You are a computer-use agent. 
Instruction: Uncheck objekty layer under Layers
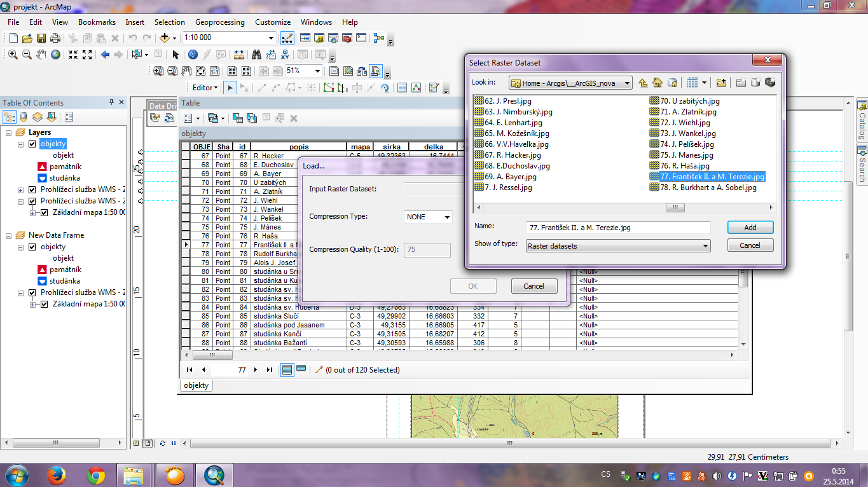click(x=32, y=144)
